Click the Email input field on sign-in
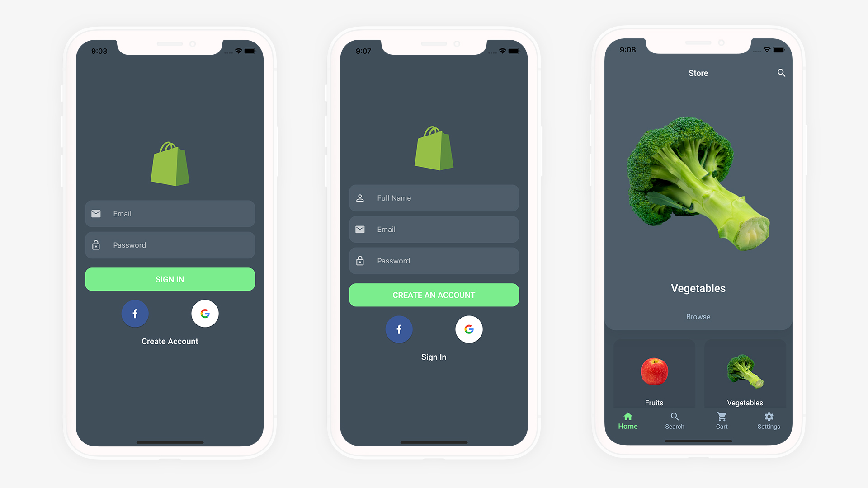 pos(170,213)
